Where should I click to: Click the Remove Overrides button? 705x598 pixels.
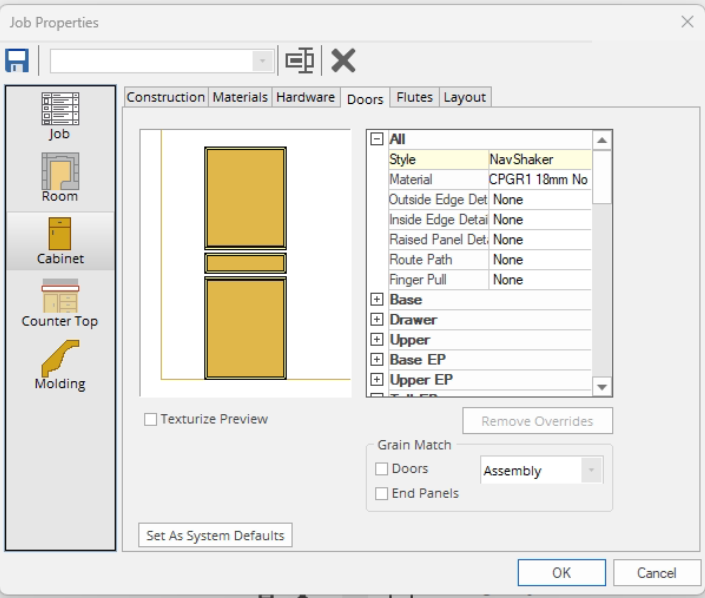tap(537, 421)
